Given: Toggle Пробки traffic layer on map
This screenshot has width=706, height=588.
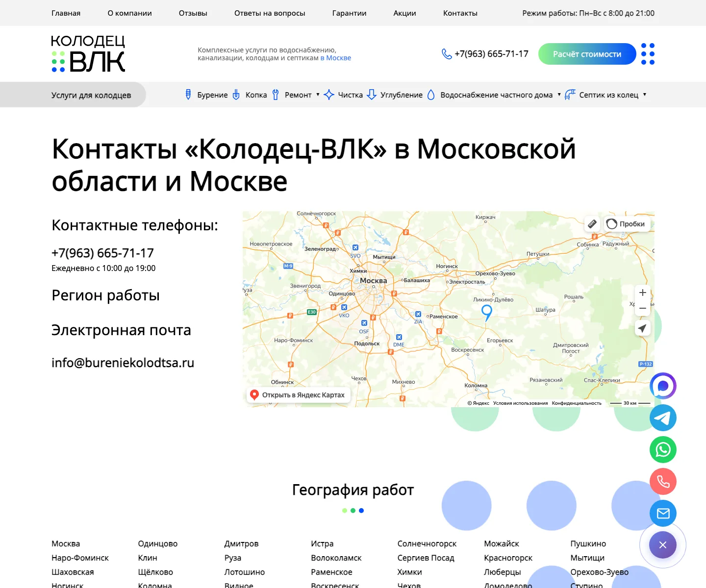Looking at the screenshot, I should pyautogui.click(x=627, y=224).
